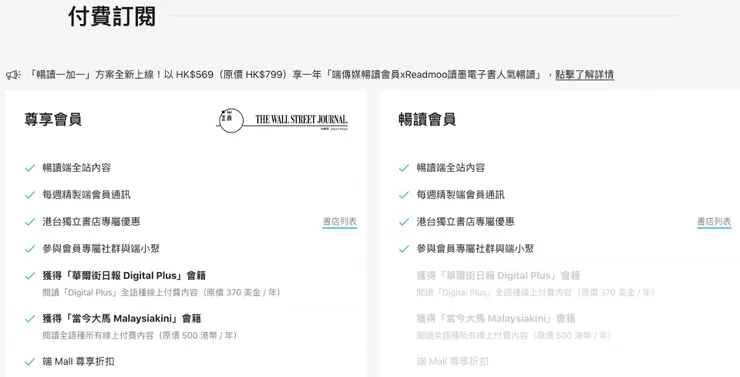Open the 點擊了解詳情 link
The width and height of the screenshot is (740, 377).
coord(584,75)
